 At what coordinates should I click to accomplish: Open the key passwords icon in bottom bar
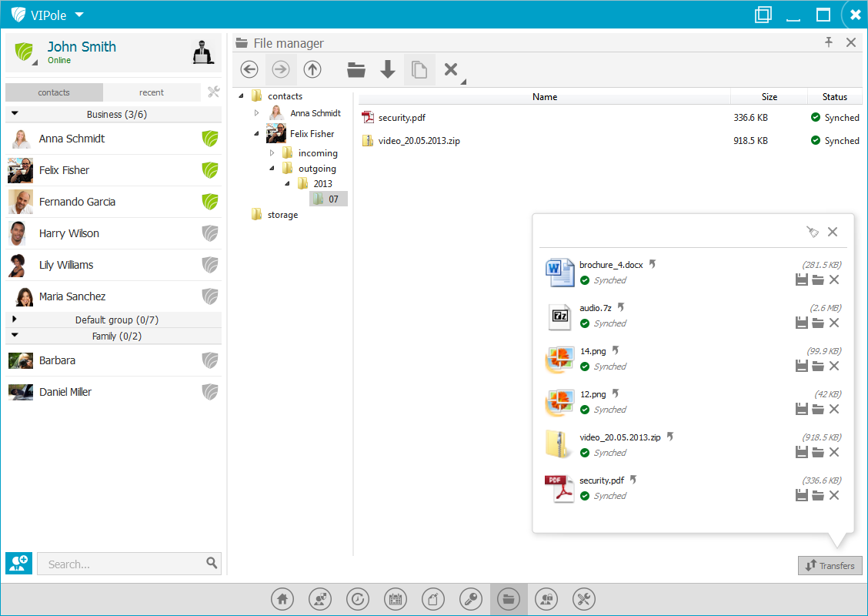471,599
